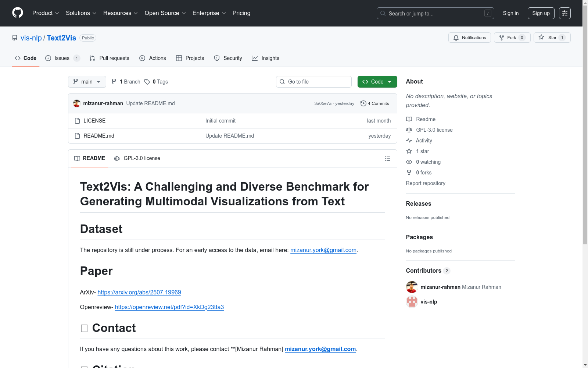This screenshot has height=368, width=588.
Task: Switch to the Issues tab
Action: click(62, 58)
